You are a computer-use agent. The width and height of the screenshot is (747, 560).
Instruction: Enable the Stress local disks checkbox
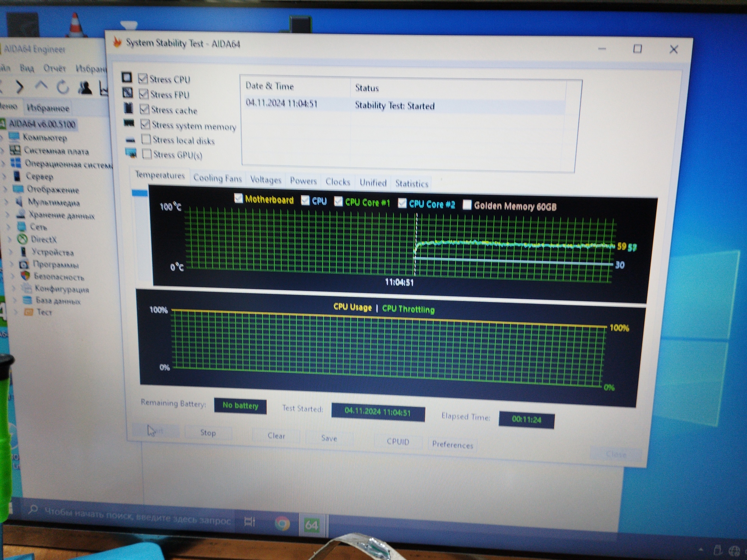point(146,139)
